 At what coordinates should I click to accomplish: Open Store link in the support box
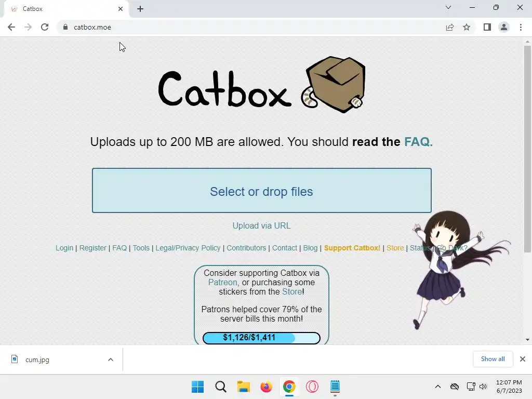pyautogui.click(x=292, y=292)
